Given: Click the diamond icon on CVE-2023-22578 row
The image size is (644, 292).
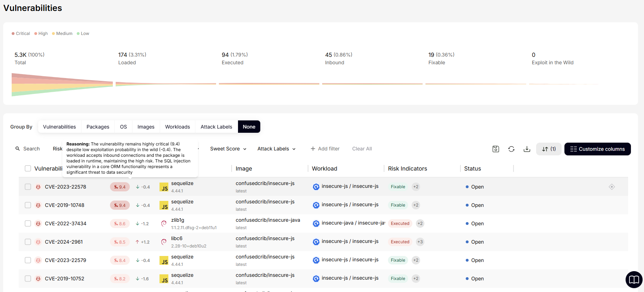Looking at the screenshot, I should (x=612, y=187).
